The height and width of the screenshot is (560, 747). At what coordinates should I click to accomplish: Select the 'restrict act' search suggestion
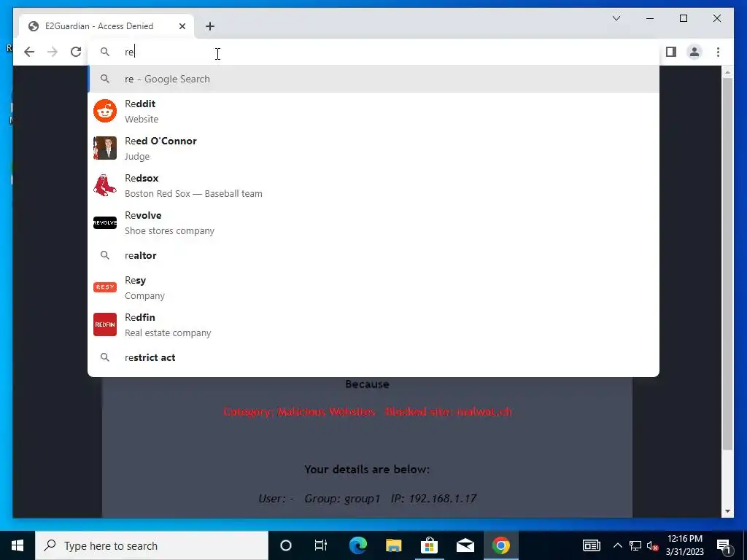tap(373, 357)
